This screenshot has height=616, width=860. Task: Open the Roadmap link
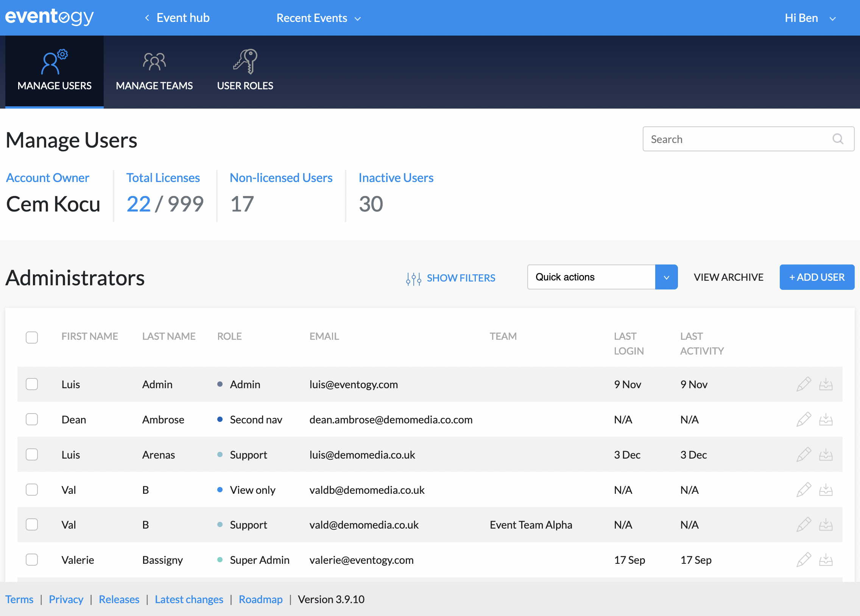click(x=260, y=599)
